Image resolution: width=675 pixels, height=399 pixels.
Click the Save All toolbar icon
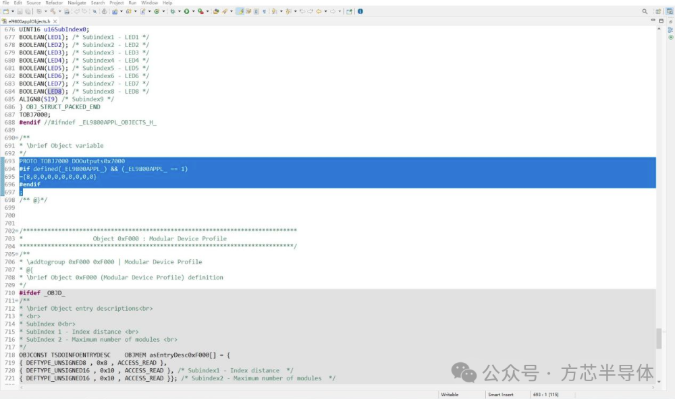28,11
